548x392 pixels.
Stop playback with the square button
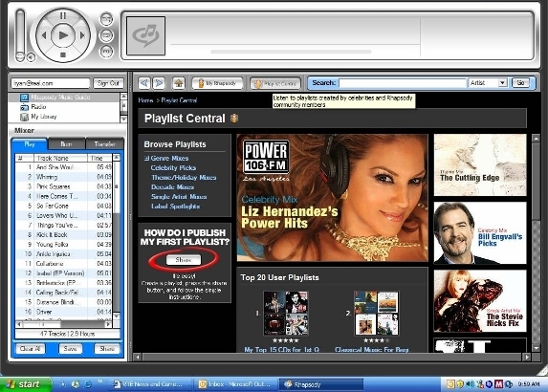click(x=63, y=54)
